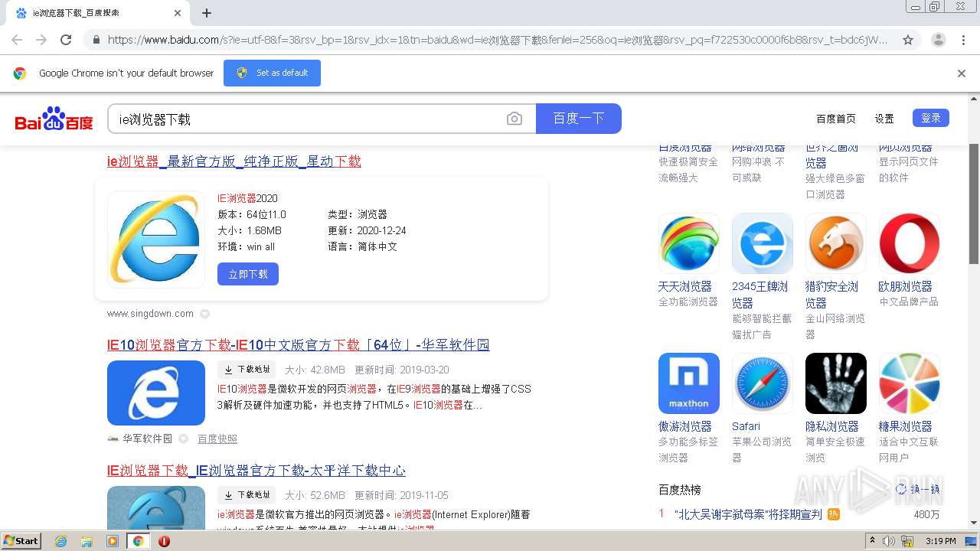Click the Chrome taskbar icon
The width and height of the screenshot is (980, 551).
(138, 541)
